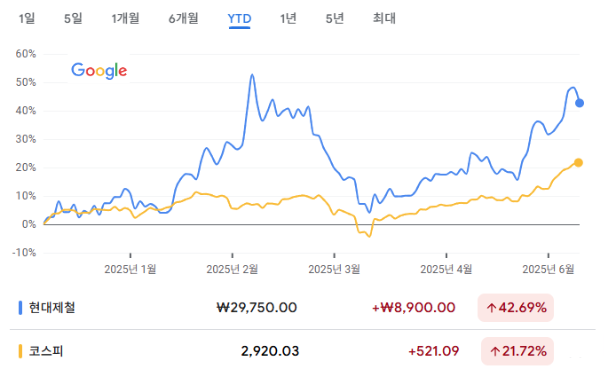Image resolution: width=609 pixels, height=378 pixels.
Task: Click the yellow color marker beside 코스피
Action: (20, 351)
